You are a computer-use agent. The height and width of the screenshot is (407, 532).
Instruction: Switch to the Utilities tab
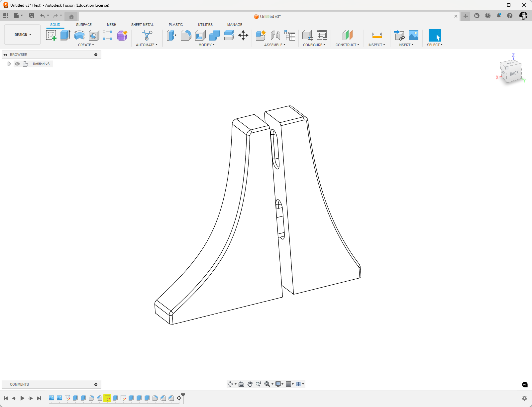pos(205,25)
